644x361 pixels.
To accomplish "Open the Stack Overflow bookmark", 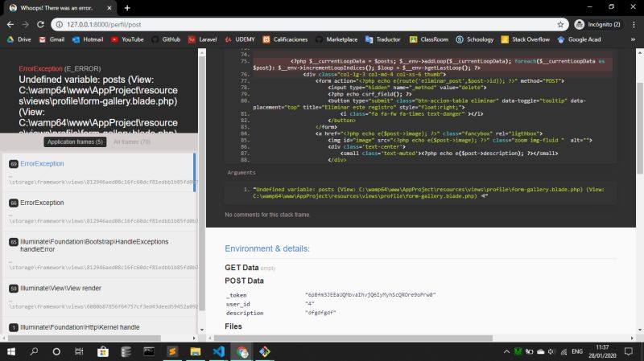I will (x=526, y=39).
